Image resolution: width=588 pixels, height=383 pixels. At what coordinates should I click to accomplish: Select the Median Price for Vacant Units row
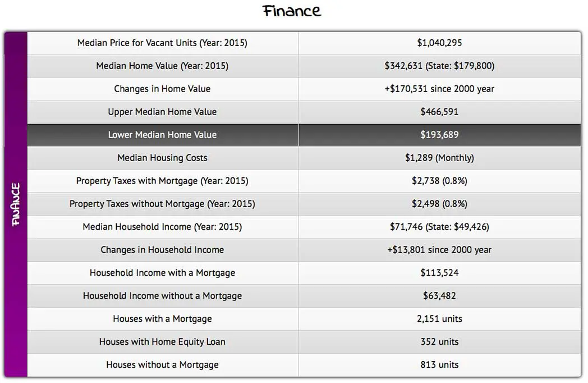pyautogui.click(x=162, y=43)
